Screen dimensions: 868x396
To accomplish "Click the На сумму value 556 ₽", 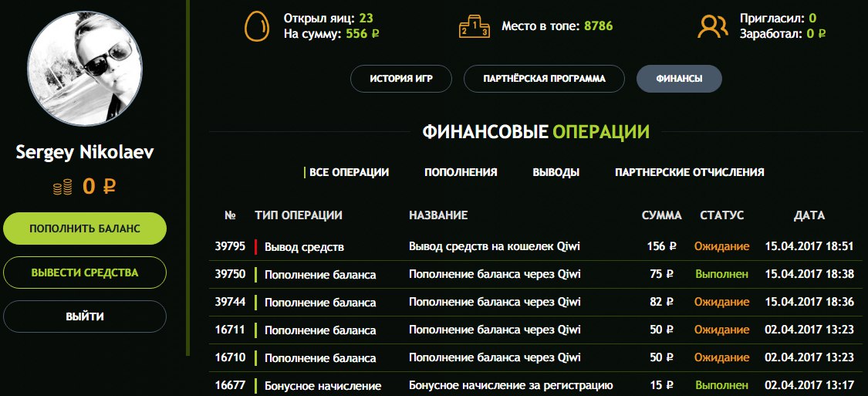I will point(363,34).
